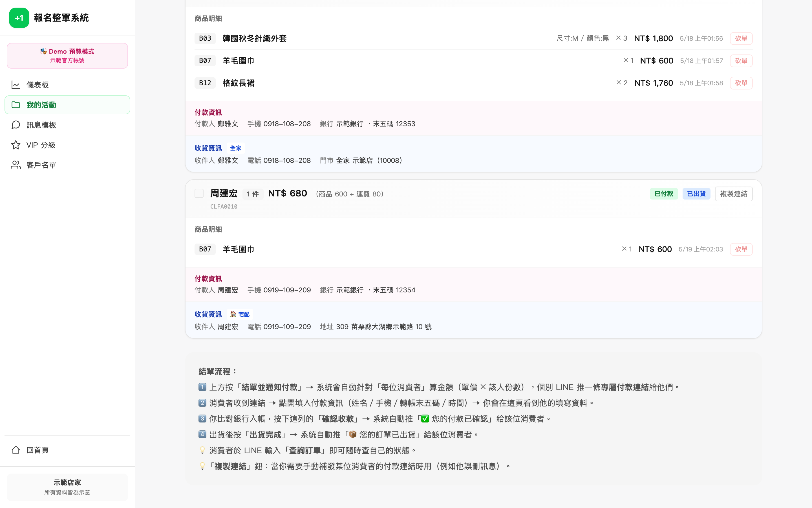Image resolution: width=812 pixels, height=508 pixels.
Task: Return home via 回首頁
Action: tap(67, 450)
